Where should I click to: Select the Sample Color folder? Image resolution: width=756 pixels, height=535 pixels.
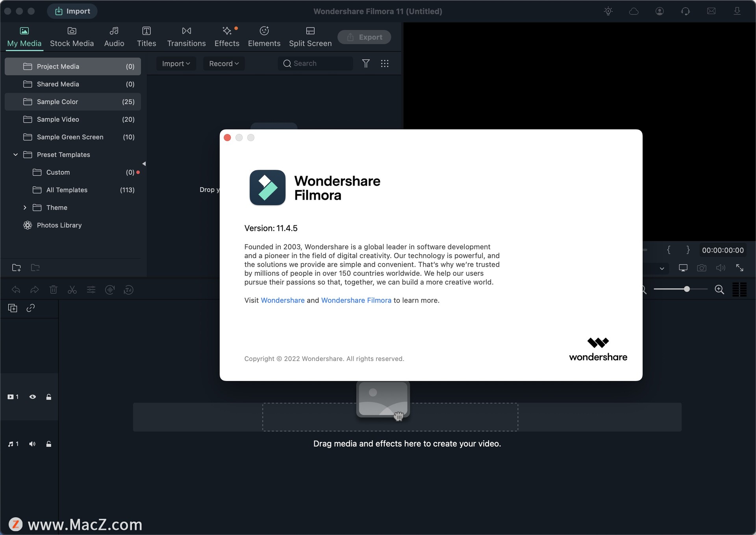pos(73,102)
